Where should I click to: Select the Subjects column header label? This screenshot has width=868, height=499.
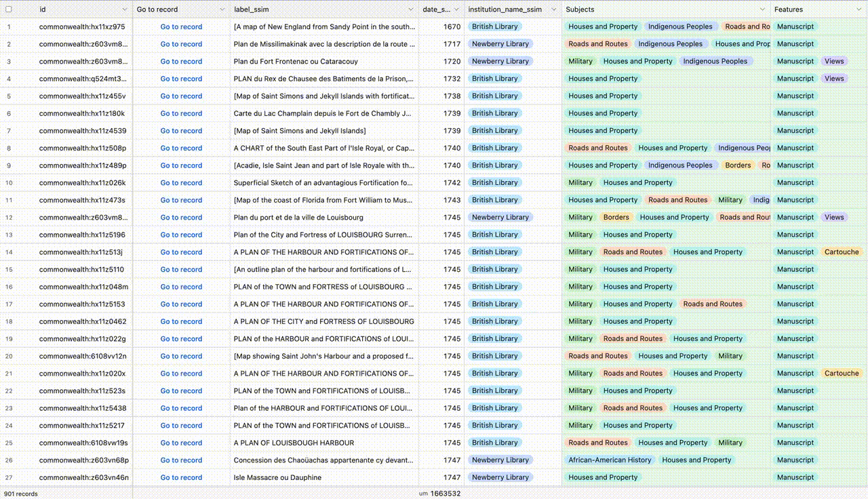click(x=580, y=9)
